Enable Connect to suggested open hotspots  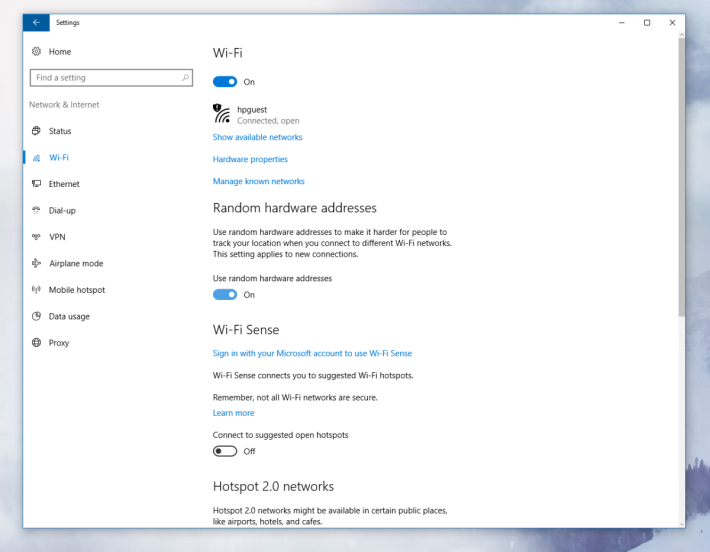[225, 451]
